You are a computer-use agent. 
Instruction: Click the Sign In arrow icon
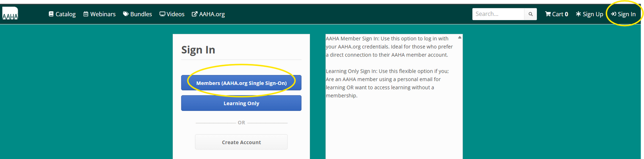[614, 14]
